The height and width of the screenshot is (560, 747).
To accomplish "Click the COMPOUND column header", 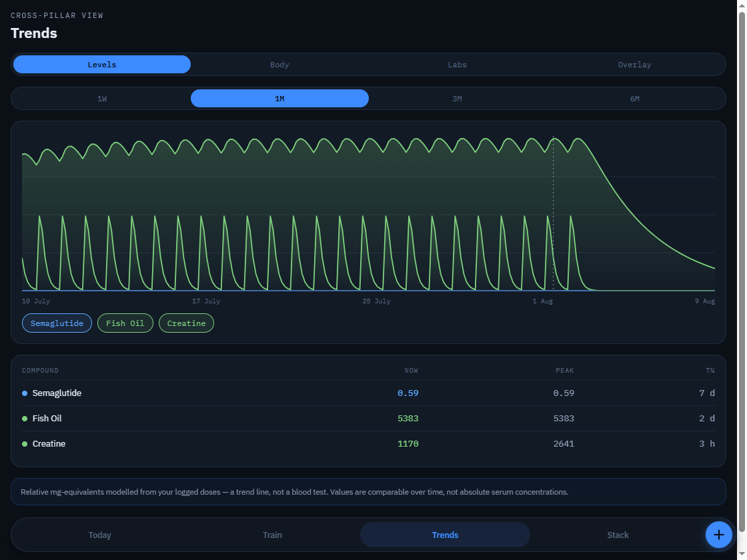I will (40, 371).
